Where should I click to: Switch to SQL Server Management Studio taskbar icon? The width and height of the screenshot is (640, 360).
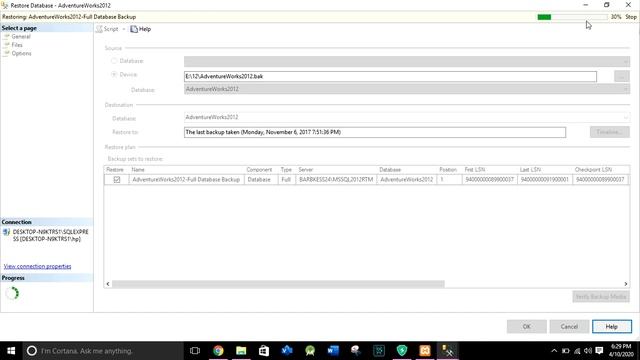(x=448, y=351)
